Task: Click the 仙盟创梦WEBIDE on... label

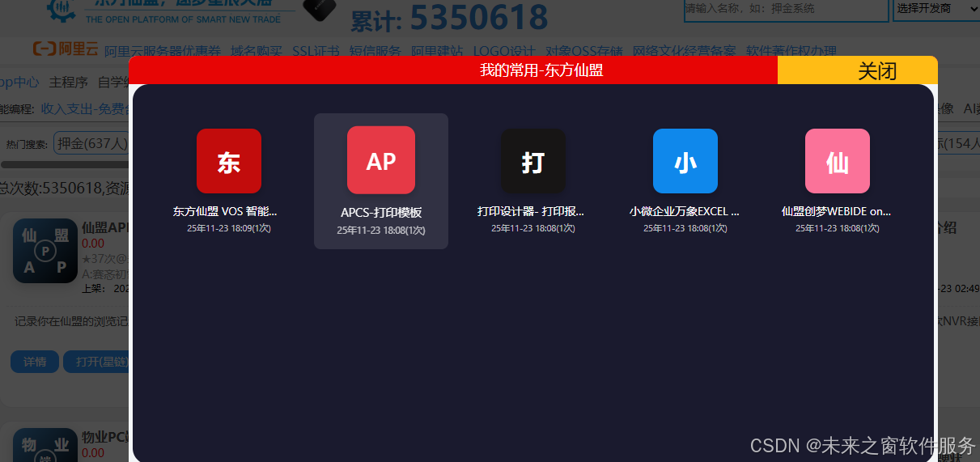Action: click(x=837, y=211)
